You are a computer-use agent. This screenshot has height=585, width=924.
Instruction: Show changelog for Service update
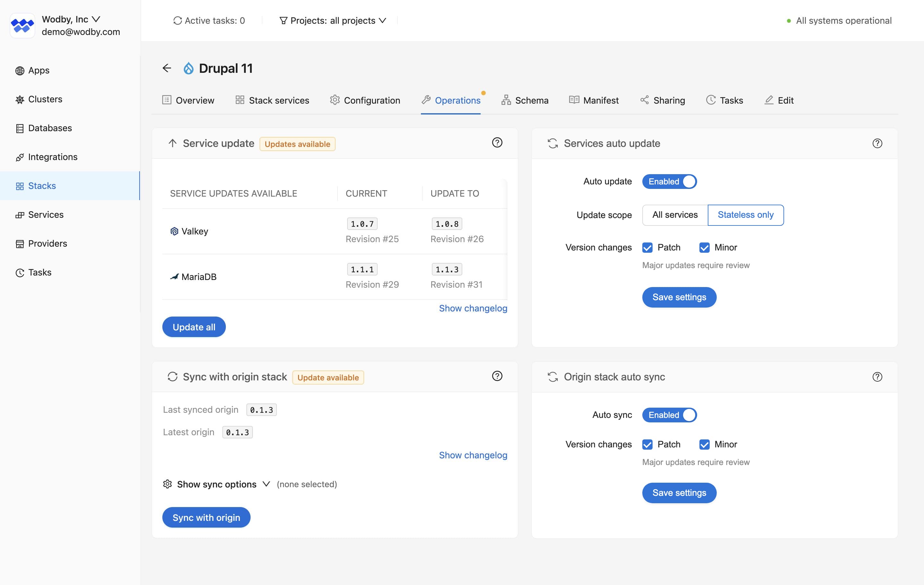[x=473, y=309]
